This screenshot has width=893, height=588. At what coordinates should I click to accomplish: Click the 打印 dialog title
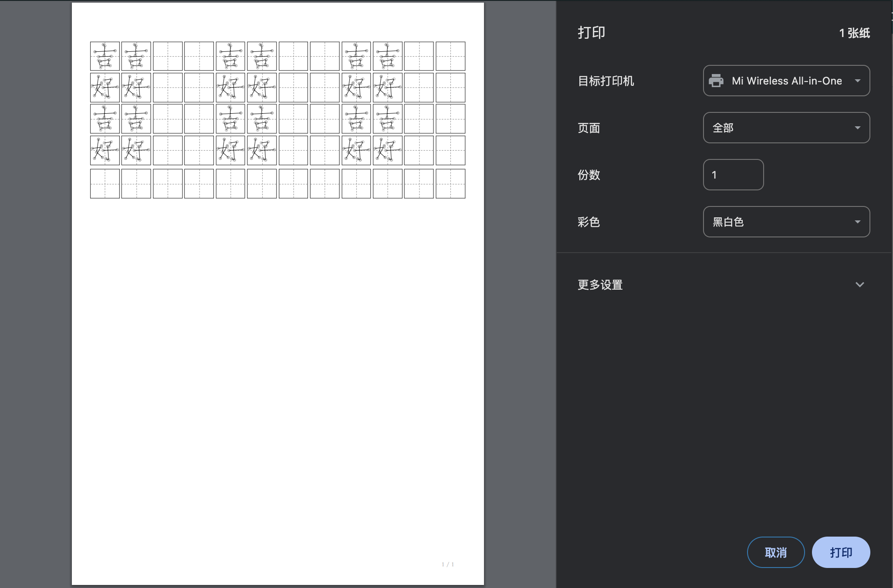590,32
